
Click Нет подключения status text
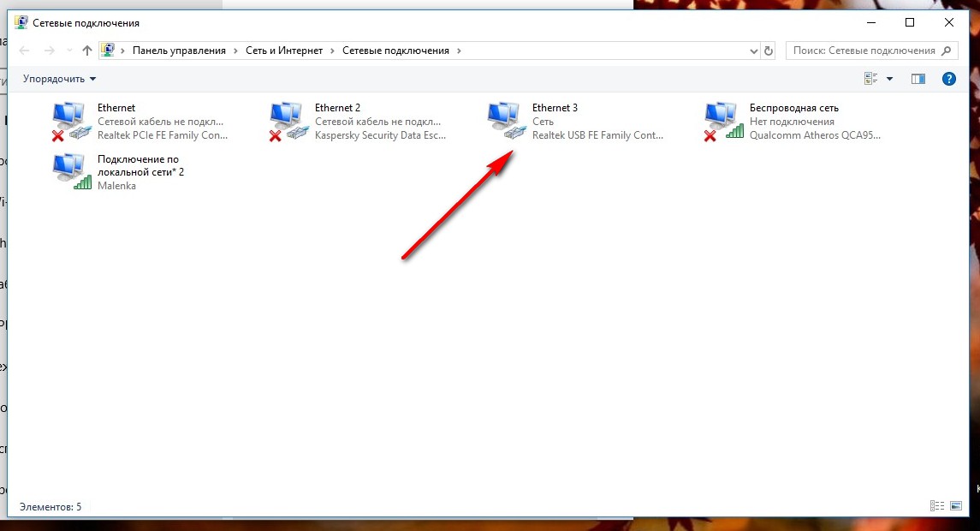click(x=792, y=122)
